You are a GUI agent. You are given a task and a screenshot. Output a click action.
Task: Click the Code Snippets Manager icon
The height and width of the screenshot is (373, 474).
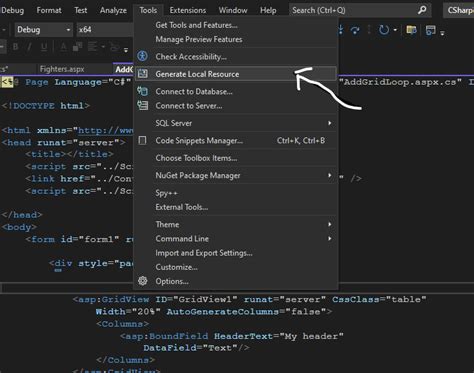pyautogui.click(x=142, y=140)
